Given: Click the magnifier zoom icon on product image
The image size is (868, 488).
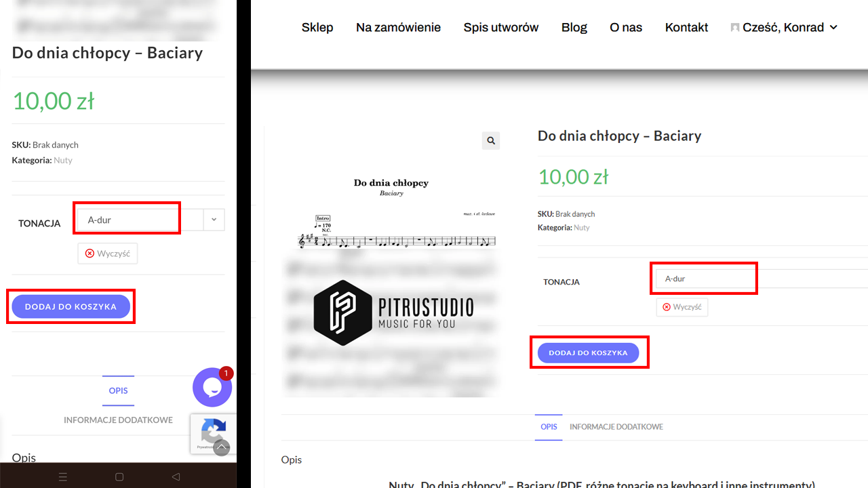Looking at the screenshot, I should 491,141.
